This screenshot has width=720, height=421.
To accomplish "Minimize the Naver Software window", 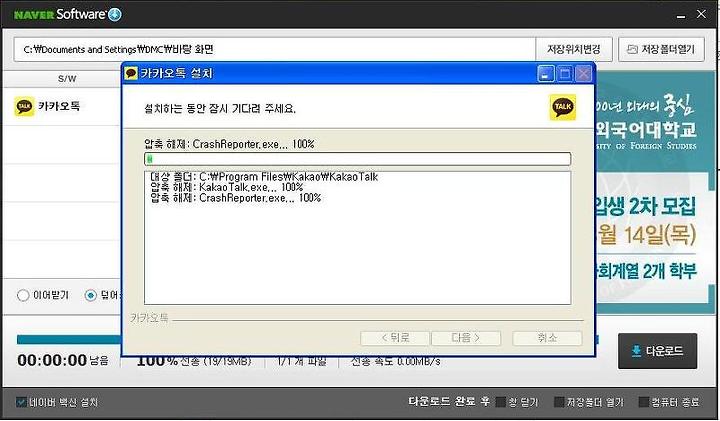I will pos(681,15).
